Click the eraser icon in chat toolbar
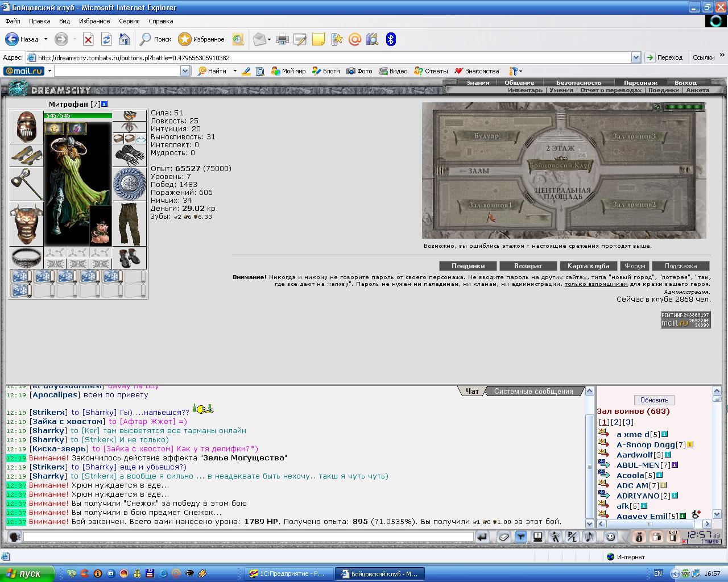Screen dimensions: 728x582 (504, 537)
